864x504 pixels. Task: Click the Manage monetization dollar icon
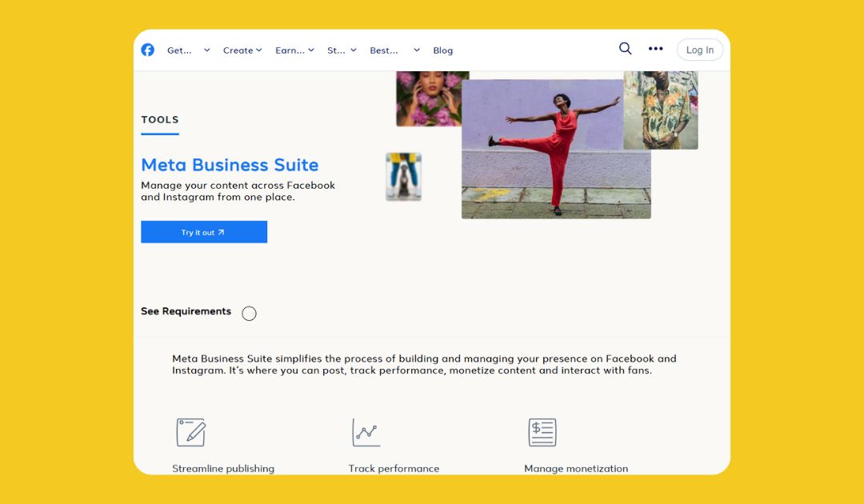point(542,432)
